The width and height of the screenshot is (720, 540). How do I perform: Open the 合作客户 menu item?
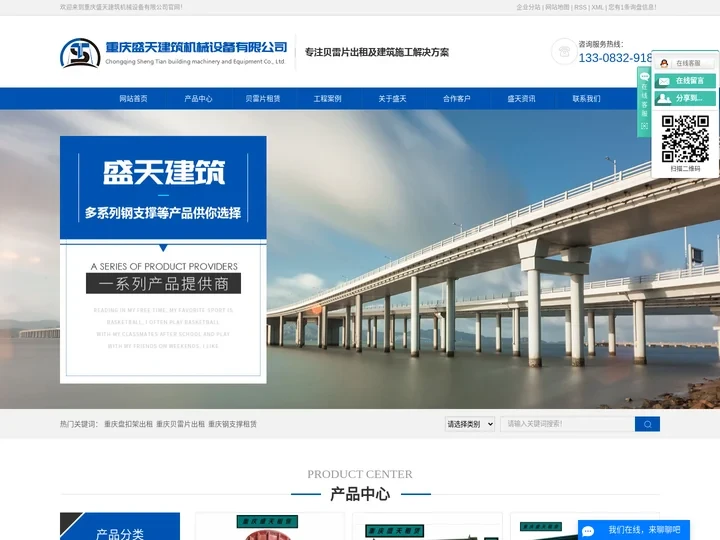456,98
